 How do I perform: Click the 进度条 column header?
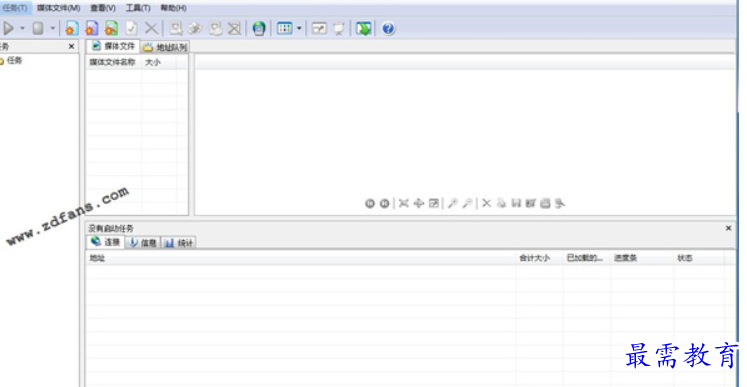(642, 258)
